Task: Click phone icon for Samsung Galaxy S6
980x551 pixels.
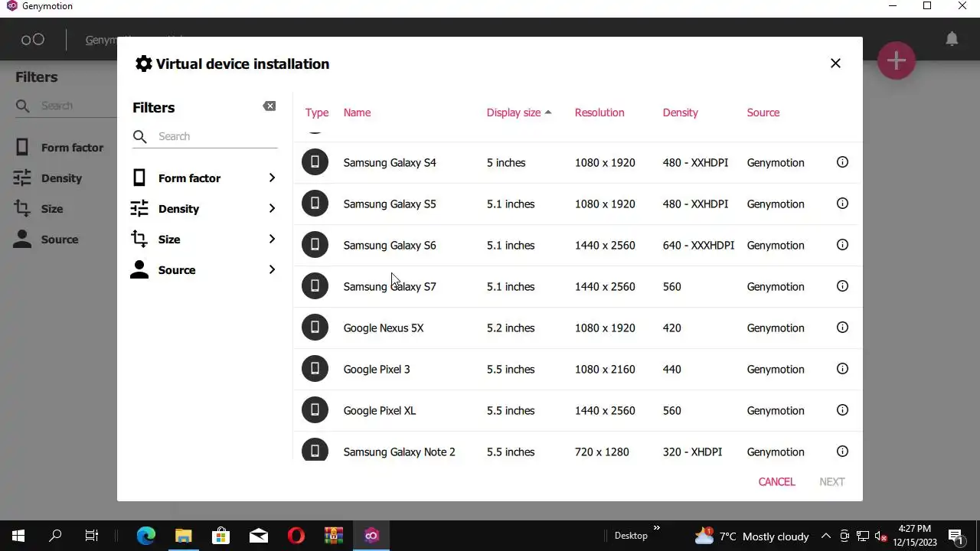Action: 315,245
